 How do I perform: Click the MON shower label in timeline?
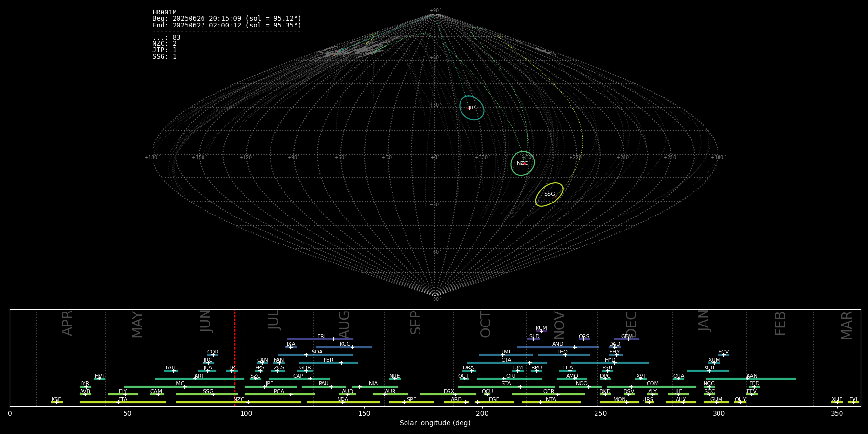(x=620, y=400)
